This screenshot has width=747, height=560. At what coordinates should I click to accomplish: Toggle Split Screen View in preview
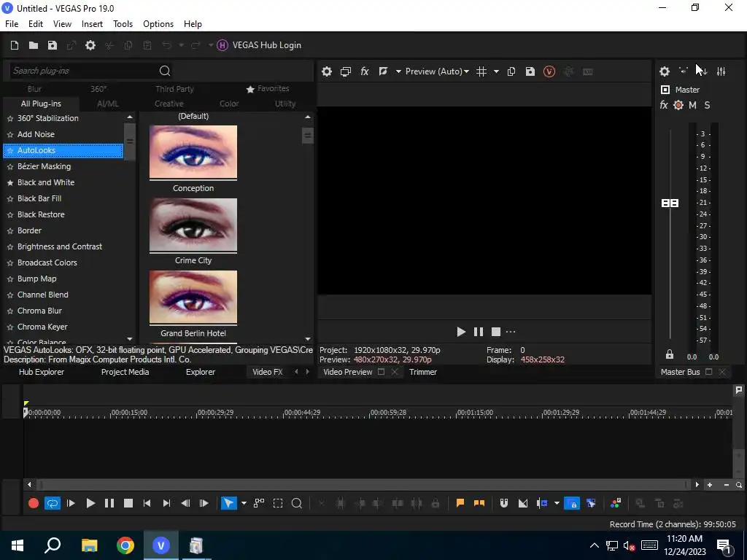pos(383,71)
